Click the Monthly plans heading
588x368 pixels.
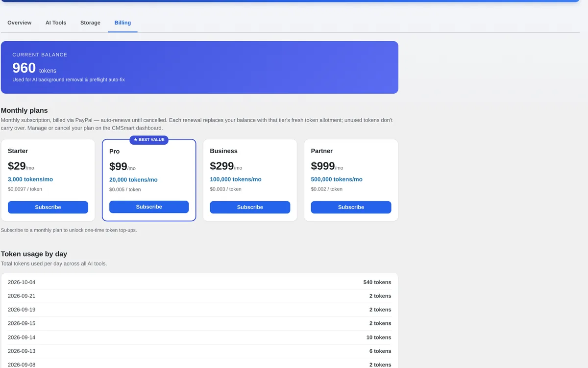click(24, 110)
